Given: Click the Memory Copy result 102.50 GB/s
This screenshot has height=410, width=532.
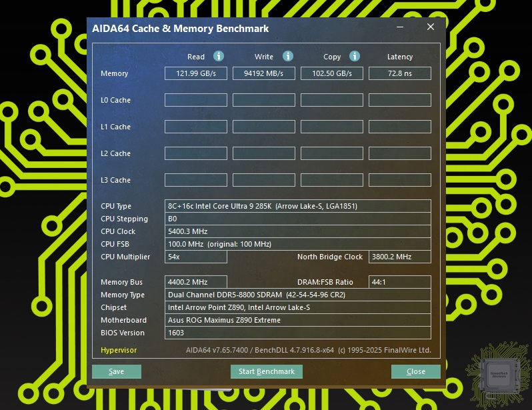Looking at the screenshot, I should point(332,73).
